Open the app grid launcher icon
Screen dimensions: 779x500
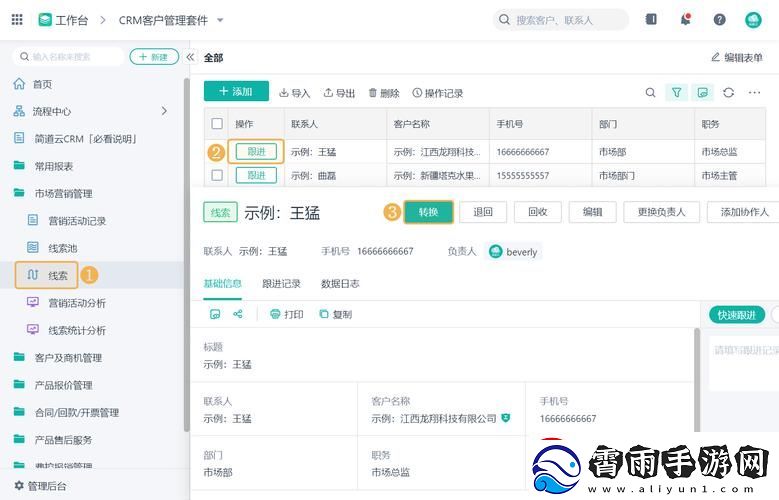coord(17,20)
